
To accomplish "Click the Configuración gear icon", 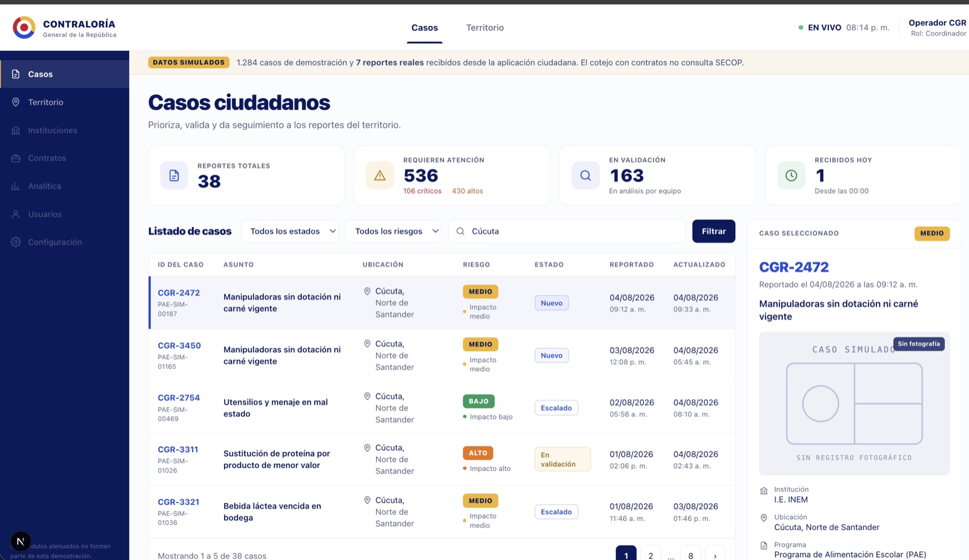I will [x=16, y=242].
